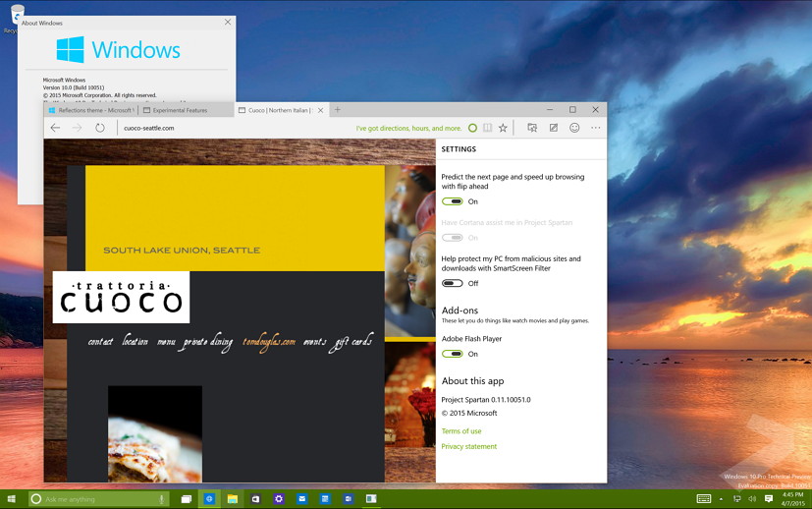Screen dimensions: 812x509
Task: Go back using the back arrow
Action: click(56, 128)
